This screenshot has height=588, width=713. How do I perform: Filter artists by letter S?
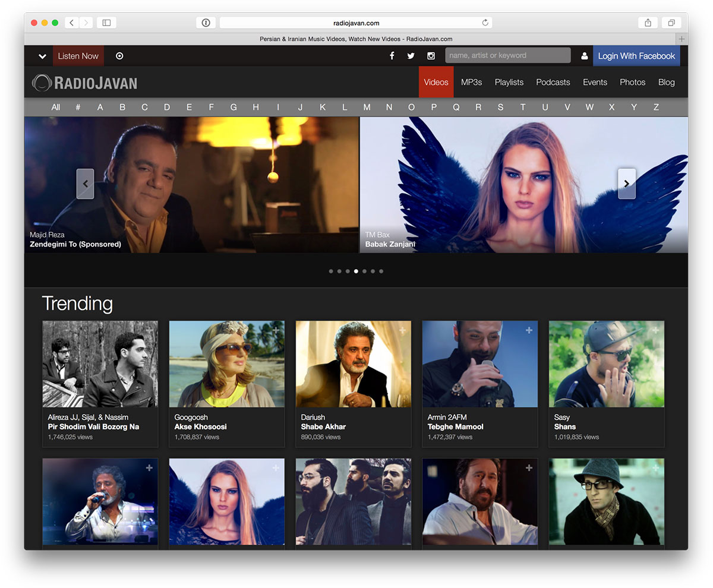pyautogui.click(x=500, y=108)
